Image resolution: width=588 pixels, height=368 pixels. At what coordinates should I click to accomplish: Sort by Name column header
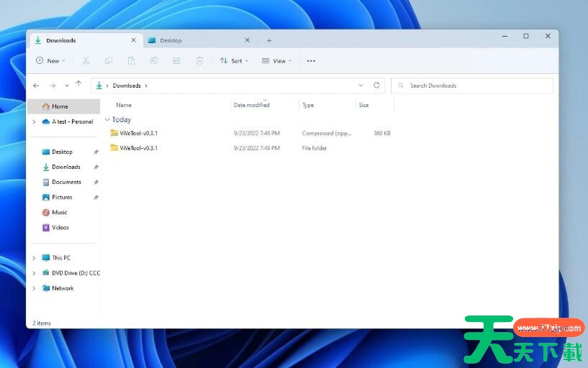point(124,105)
